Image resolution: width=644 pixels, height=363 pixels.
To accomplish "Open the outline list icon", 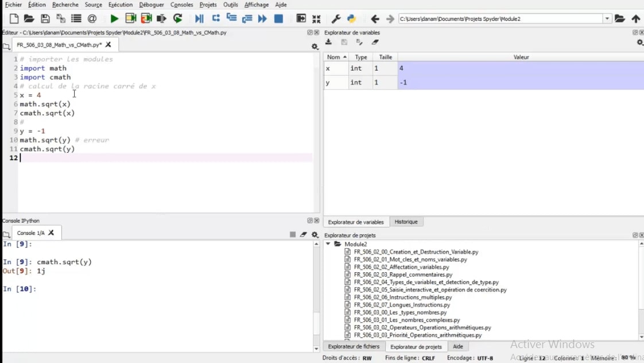I will coord(76,18).
